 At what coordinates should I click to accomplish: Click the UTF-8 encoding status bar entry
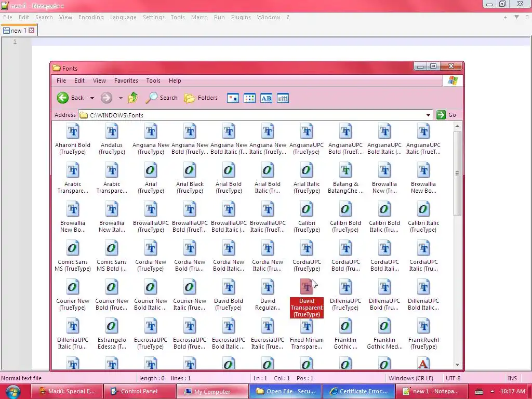pyautogui.click(x=453, y=378)
